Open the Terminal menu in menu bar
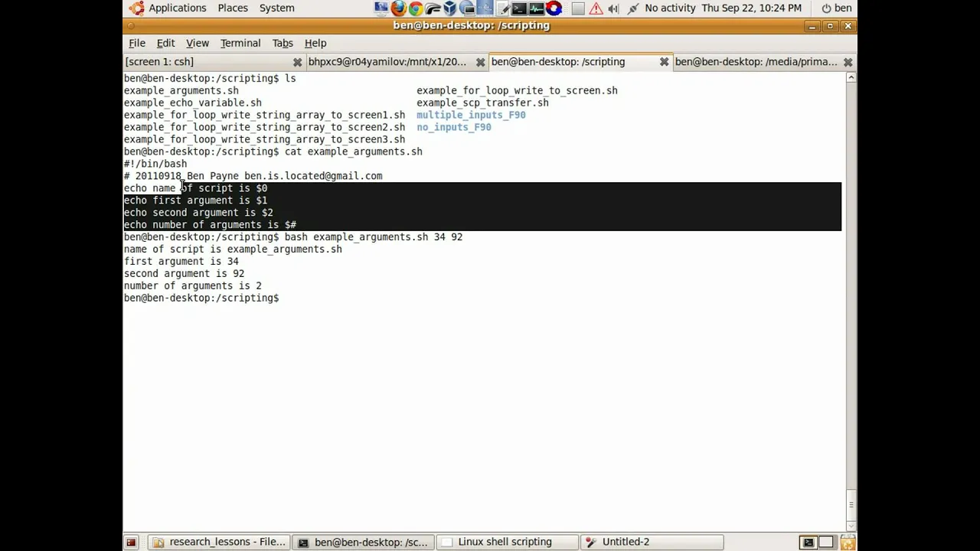 tap(240, 43)
